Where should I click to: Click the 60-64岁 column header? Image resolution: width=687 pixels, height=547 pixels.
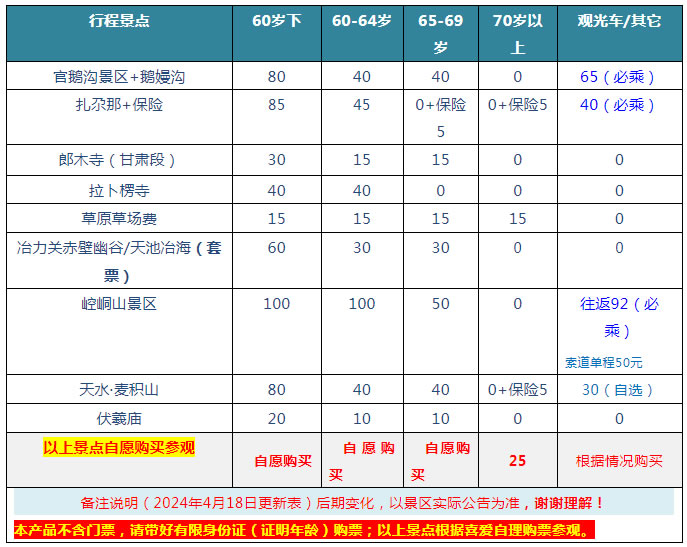click(x=361, y=20)
